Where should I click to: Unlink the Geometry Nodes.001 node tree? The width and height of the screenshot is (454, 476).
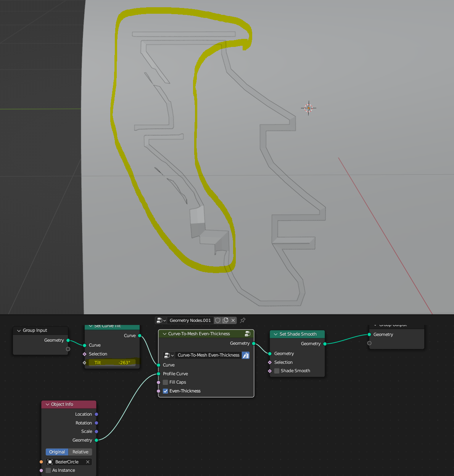233,320
